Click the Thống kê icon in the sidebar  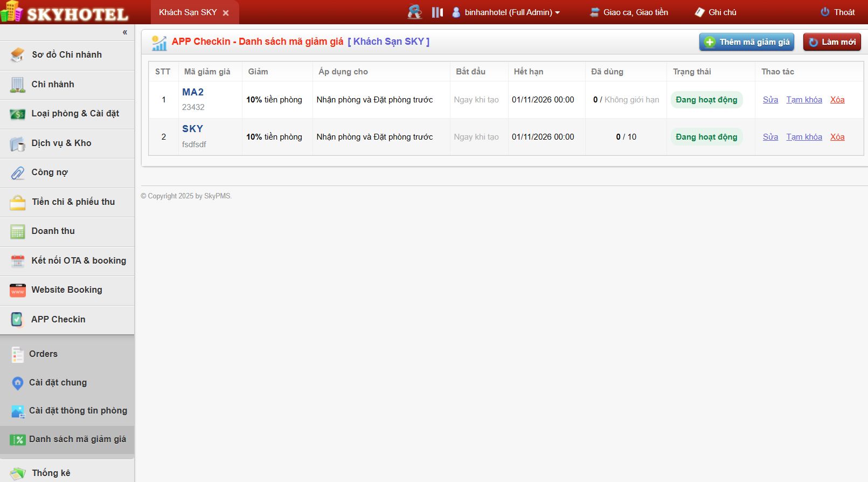pos(17,473)
